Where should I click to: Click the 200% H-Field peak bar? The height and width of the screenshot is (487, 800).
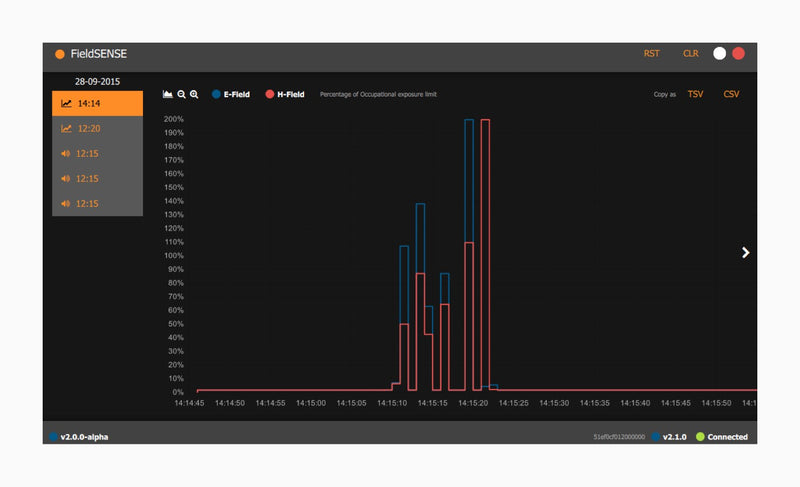(485, 250)
